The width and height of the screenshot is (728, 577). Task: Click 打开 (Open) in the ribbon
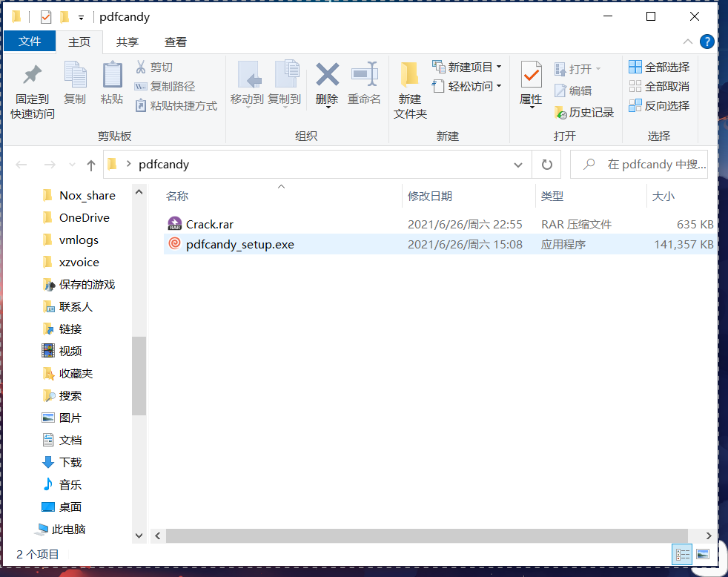578,69
